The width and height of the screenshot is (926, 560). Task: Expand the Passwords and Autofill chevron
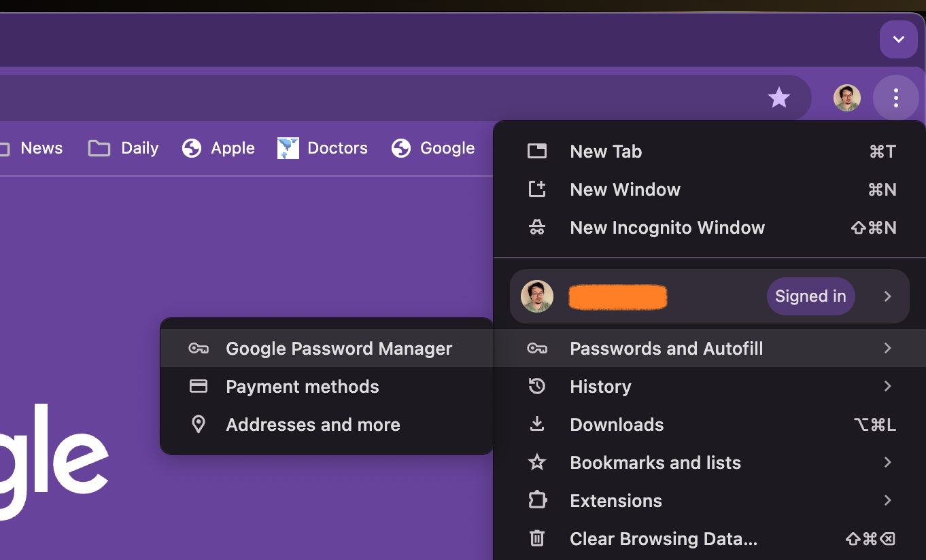pos(887,348)
